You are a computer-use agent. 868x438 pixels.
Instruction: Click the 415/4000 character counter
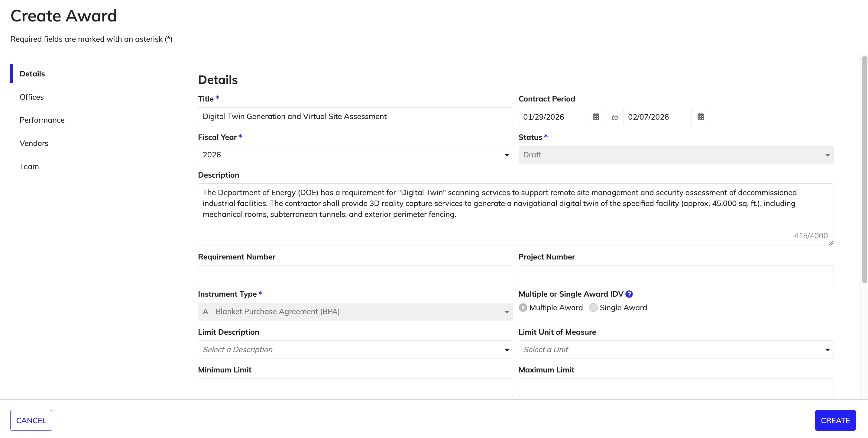810,236
